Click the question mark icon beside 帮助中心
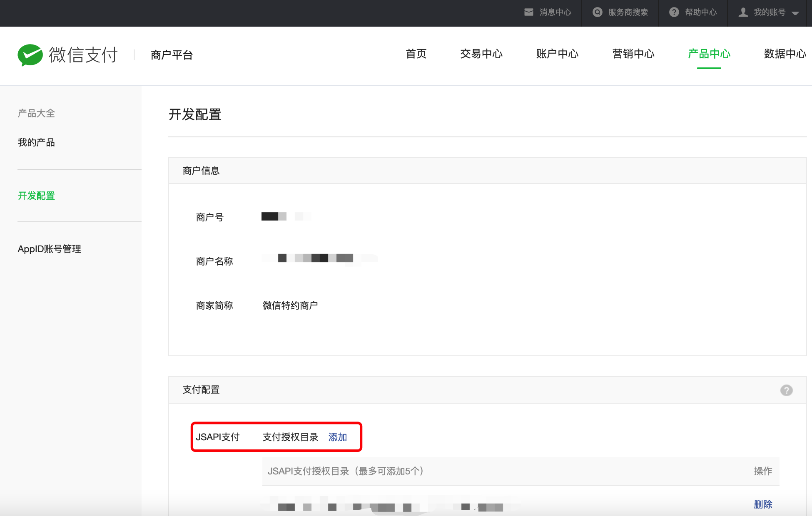The height and width of the screenshot is (516, 812). pyautogui.click(x=674, y=12)
